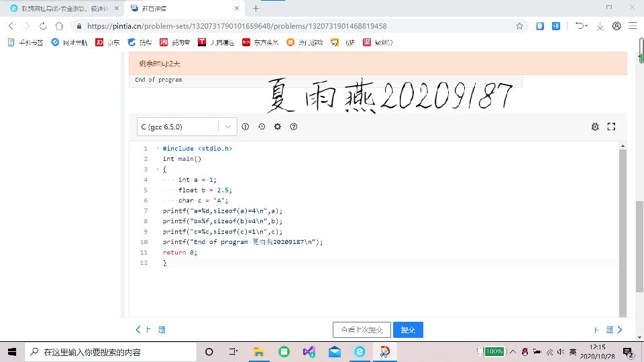Click the 'float b = 2.5;' line
The height and width of the screenshot is (362, 644).
pos(205,190)
